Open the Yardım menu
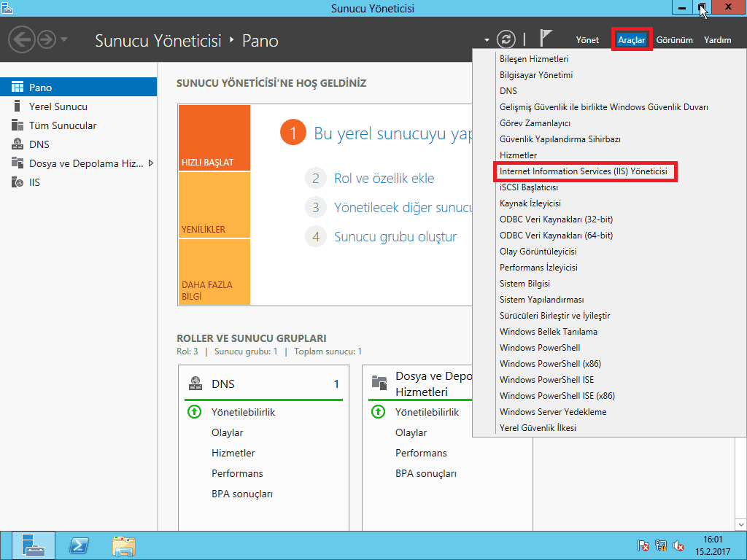Screen dimensions: 747x560 click(717, 40)
